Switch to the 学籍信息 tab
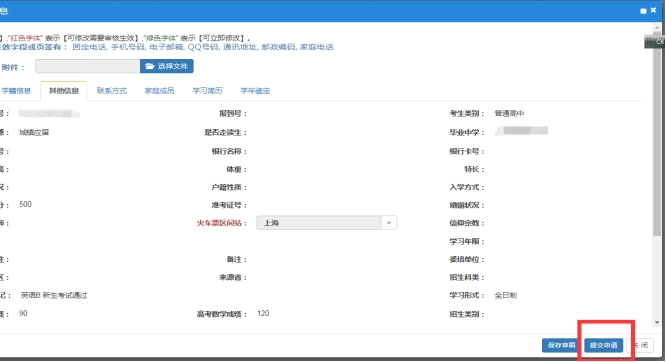The height and width of the screenshot is (362, 666). 16,90
